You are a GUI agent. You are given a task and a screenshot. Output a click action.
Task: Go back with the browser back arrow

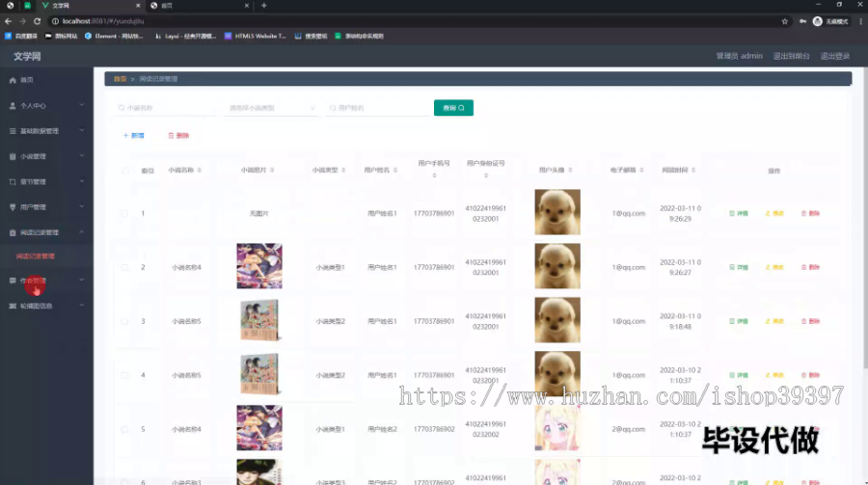click(x=8, y=21)
